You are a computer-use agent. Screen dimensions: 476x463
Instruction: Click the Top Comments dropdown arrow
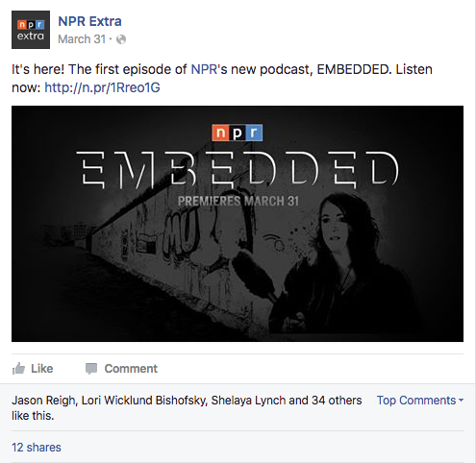[461, 401]
